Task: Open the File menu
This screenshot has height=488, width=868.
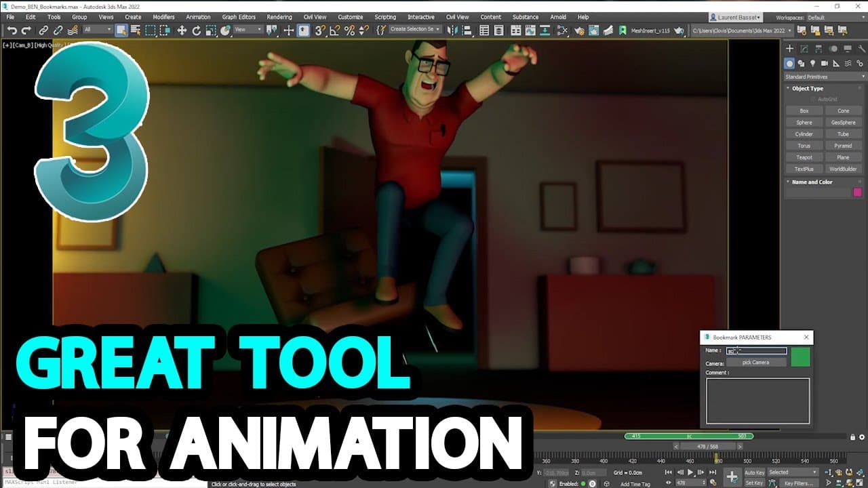Action: [x=10, y=17]
